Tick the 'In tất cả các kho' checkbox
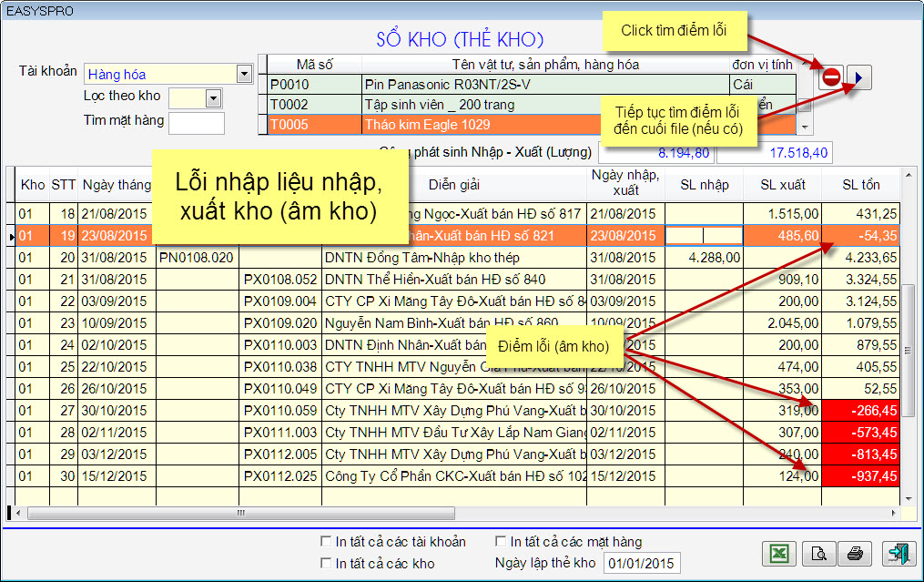The width and height of the screenshot is (924, 582). (326, 564)
